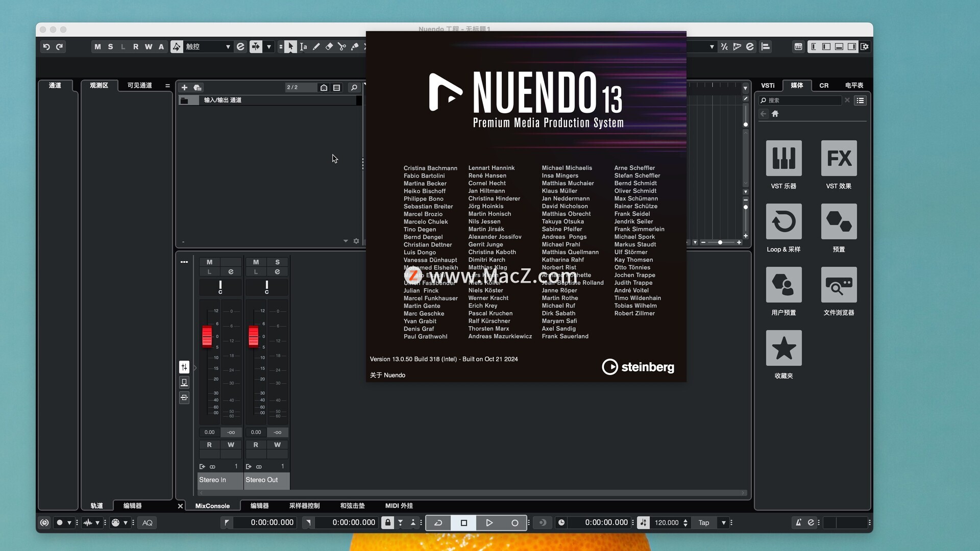Select the Split scissors tool
The image size is (980, 551).
[342, 46]
